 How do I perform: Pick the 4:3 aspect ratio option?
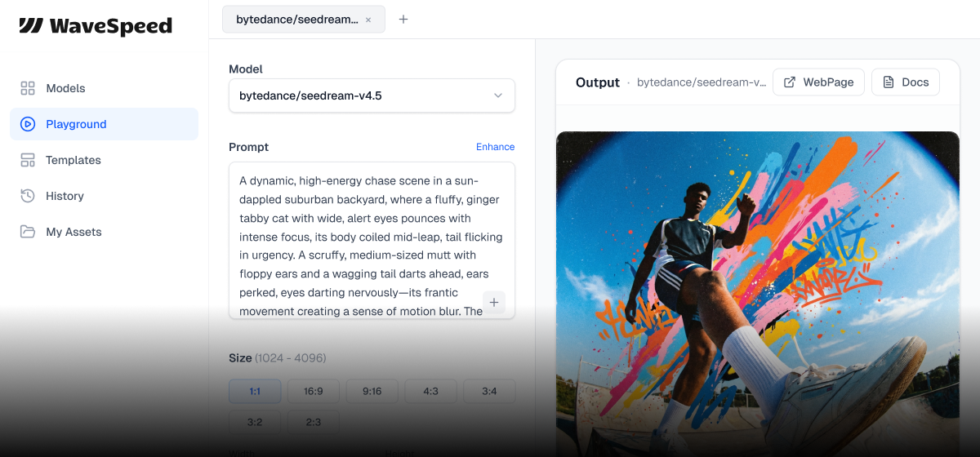pyautogui.click(x=430, y=391)
